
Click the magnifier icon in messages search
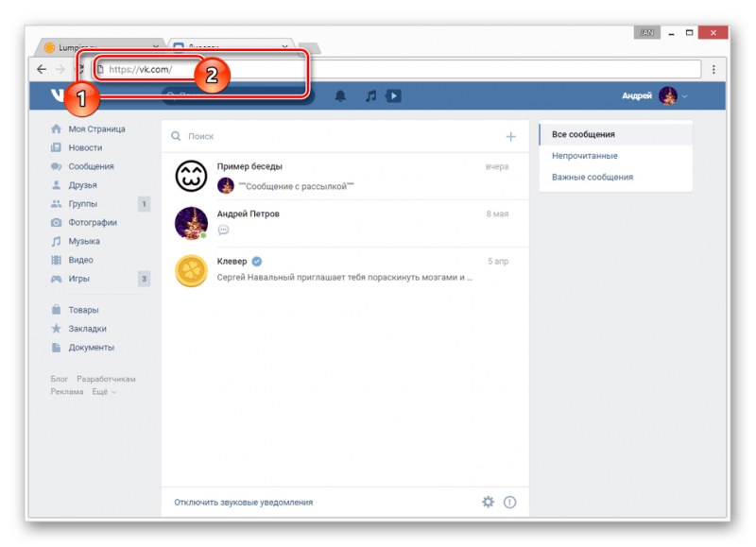click(176, 136)
